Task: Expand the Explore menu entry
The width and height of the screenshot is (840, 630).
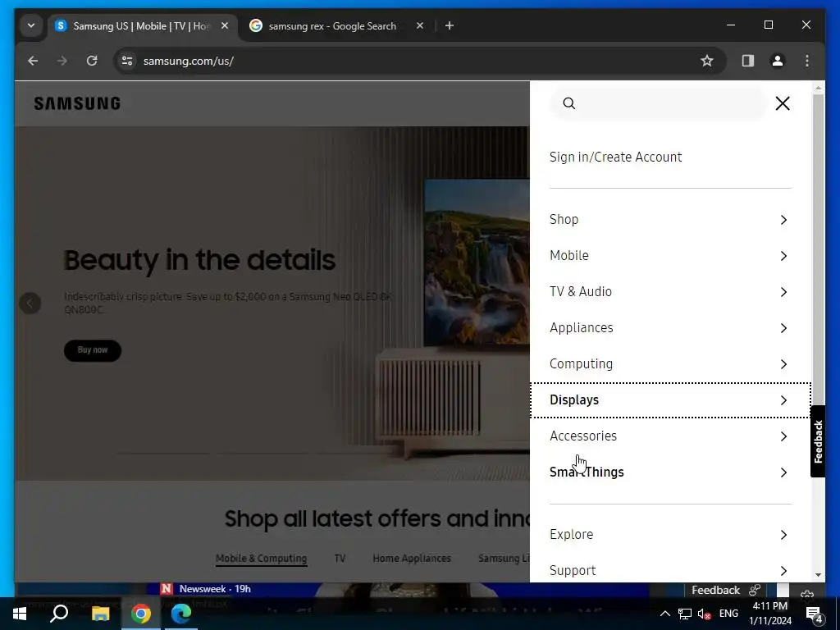Action: click(670, 535)
